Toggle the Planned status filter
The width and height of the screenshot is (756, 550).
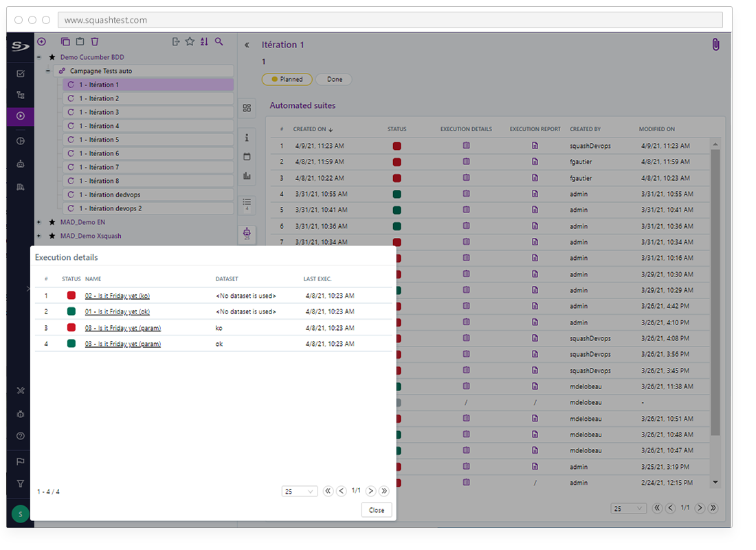[x=287, y=79]
